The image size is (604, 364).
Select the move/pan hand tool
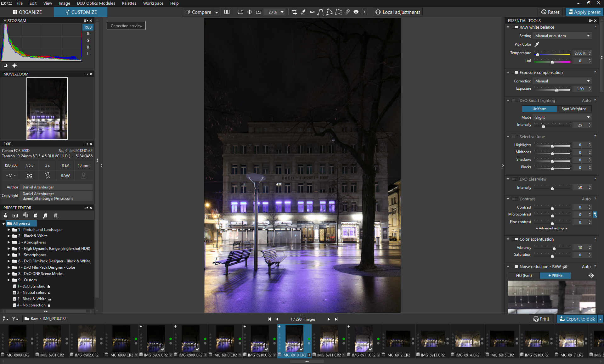[x=249, y=12]
